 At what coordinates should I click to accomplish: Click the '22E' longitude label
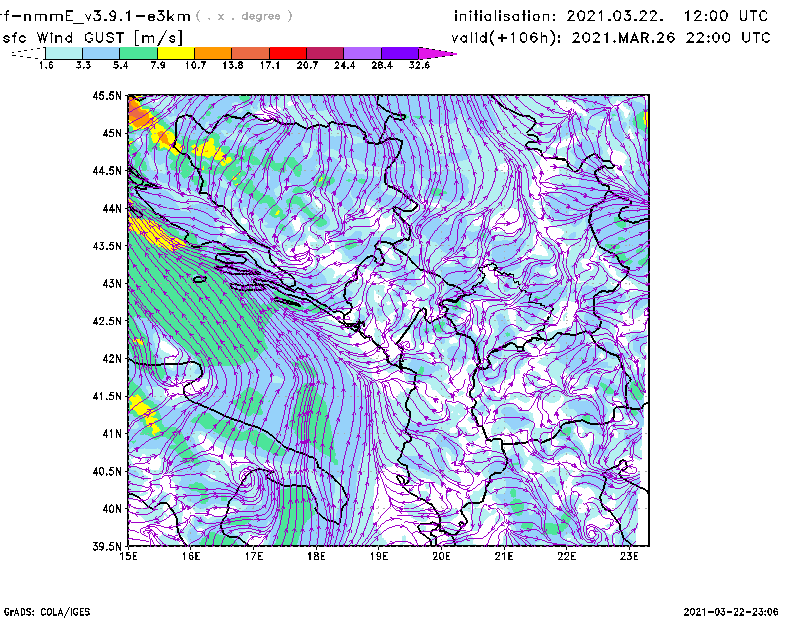[x=566, y=556]
